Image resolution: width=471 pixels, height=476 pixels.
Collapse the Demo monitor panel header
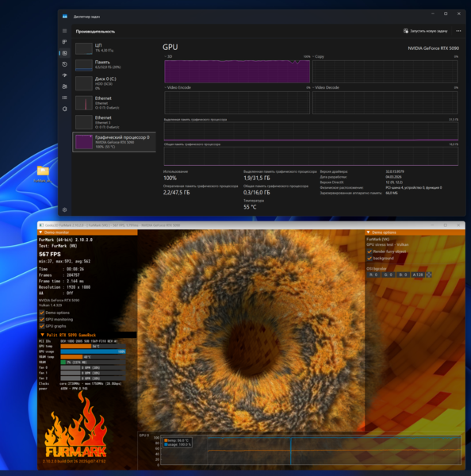tap(87, 232)
